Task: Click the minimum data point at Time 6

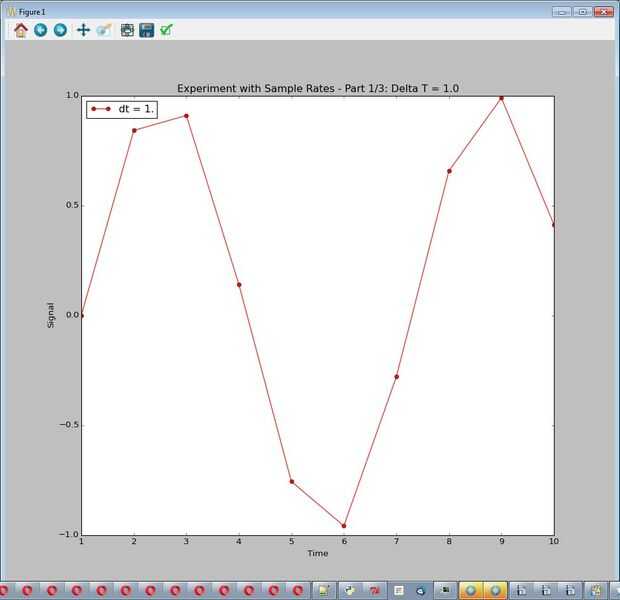Action: pyautogui.click(x=344, y=526)
